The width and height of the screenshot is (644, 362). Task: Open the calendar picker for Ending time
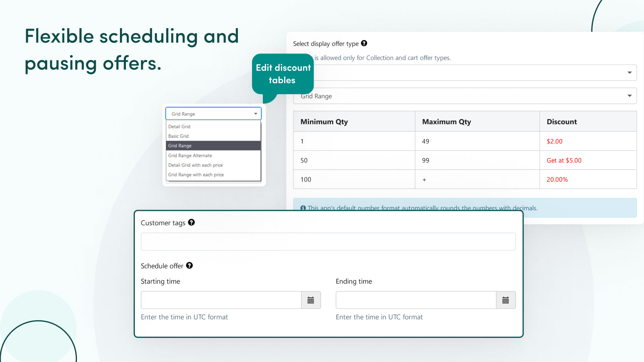[506, 300]
